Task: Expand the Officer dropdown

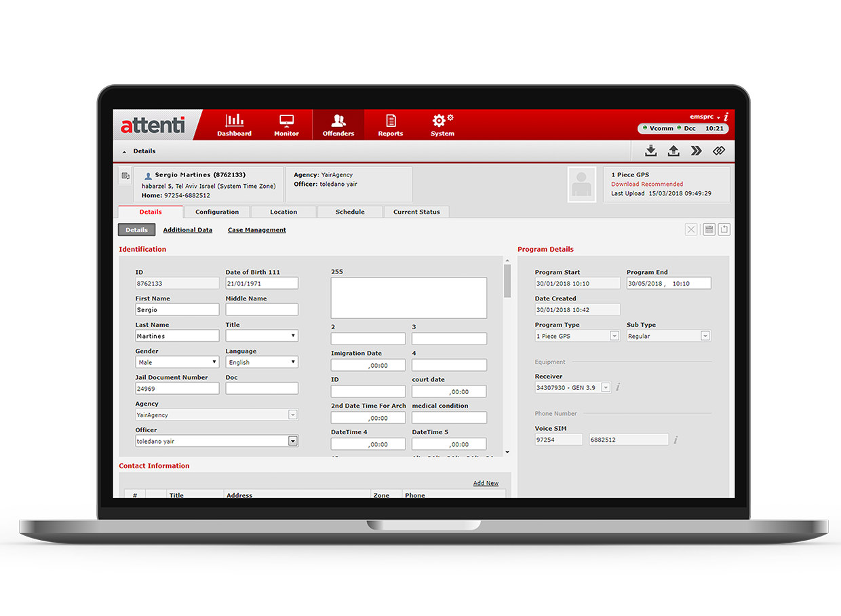Action: click(x=292, y=440)
